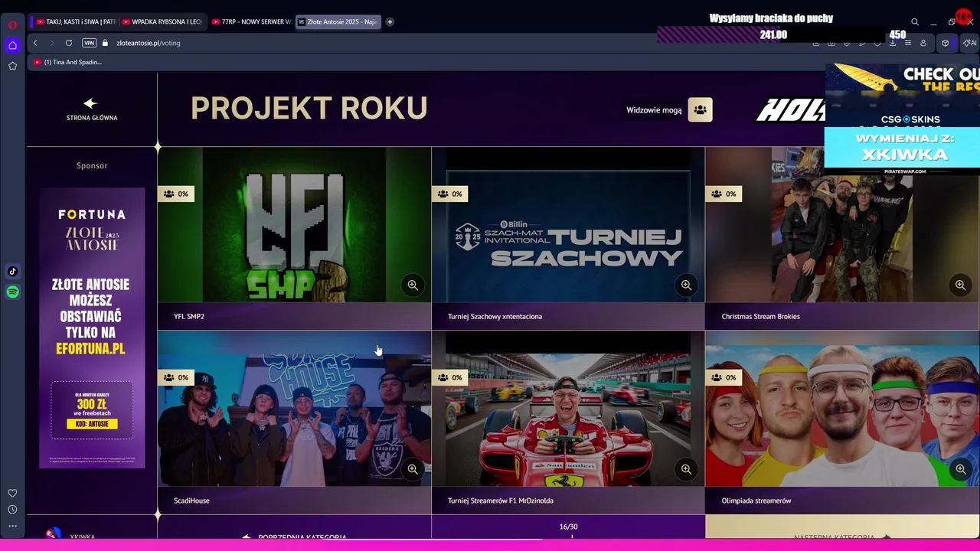Open the extensions cube icon
Screen dimensions: 980x551
click(x=946, y=43)
